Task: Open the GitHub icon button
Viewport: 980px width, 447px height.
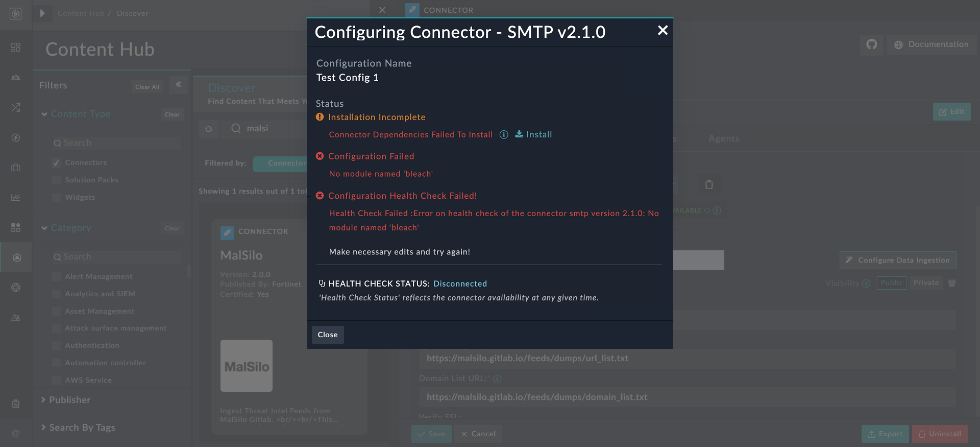Action: tap(872, 44)
